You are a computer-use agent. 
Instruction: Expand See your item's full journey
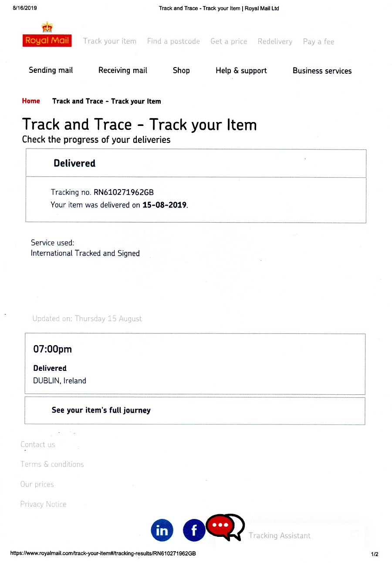pyautogui.click(x=101, y=410)
